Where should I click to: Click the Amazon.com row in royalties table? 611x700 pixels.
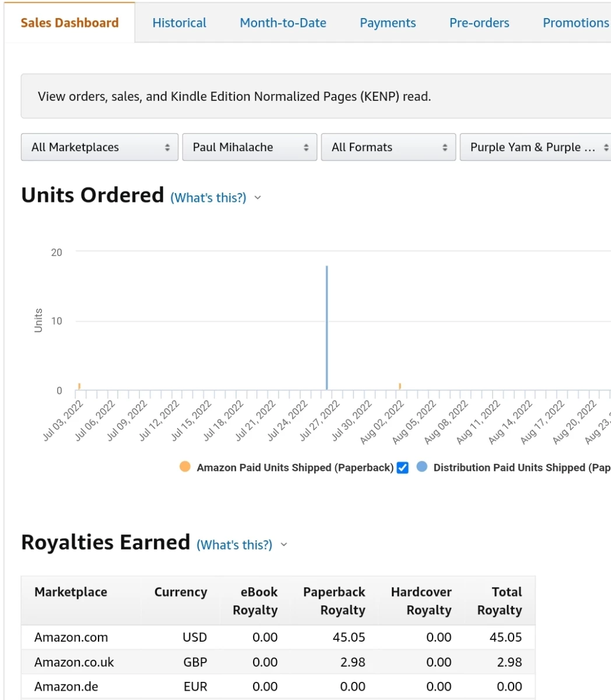coord(278,637)
